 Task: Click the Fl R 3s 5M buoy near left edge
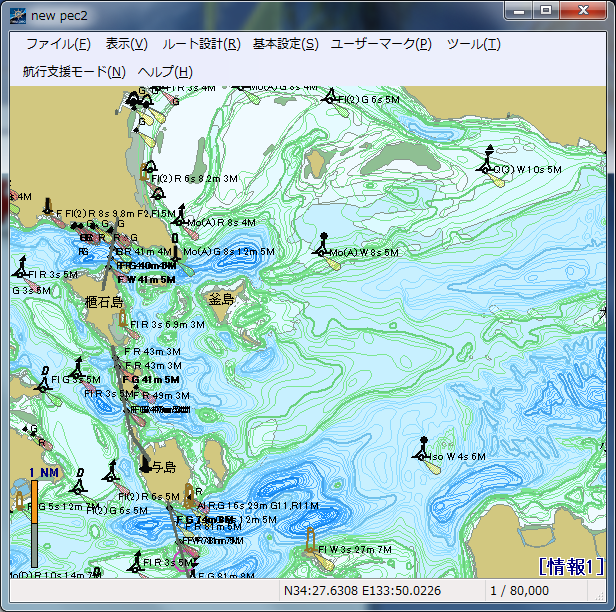pyautogui.click(x=21, y=268)
